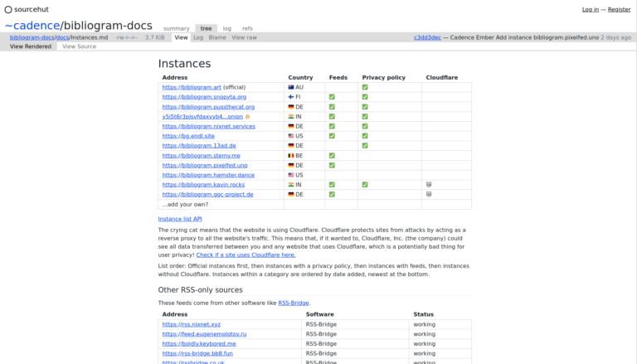Click the Feeds checkmark for bibliogram.pixelfed.uno
The image size is (637, 364).
(332, 165)
